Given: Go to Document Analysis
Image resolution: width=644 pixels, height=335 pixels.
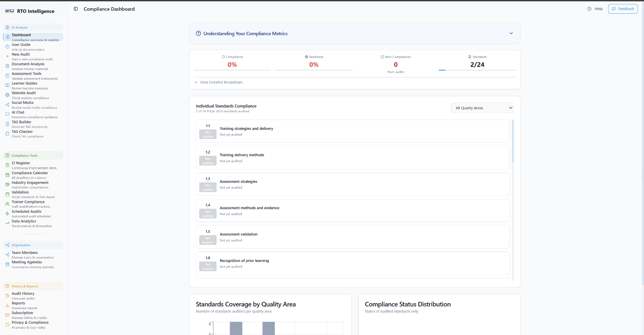Looking at the screenshot, I should click(33, 66).
